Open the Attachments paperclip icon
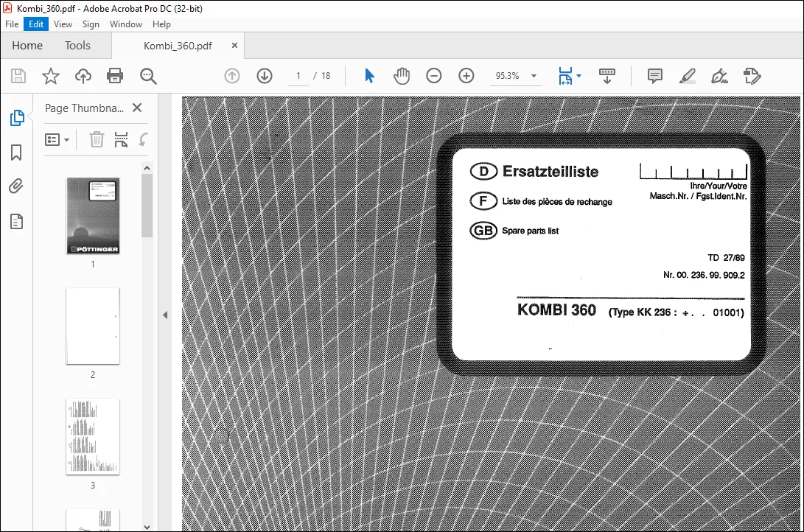 coord(16,186)
